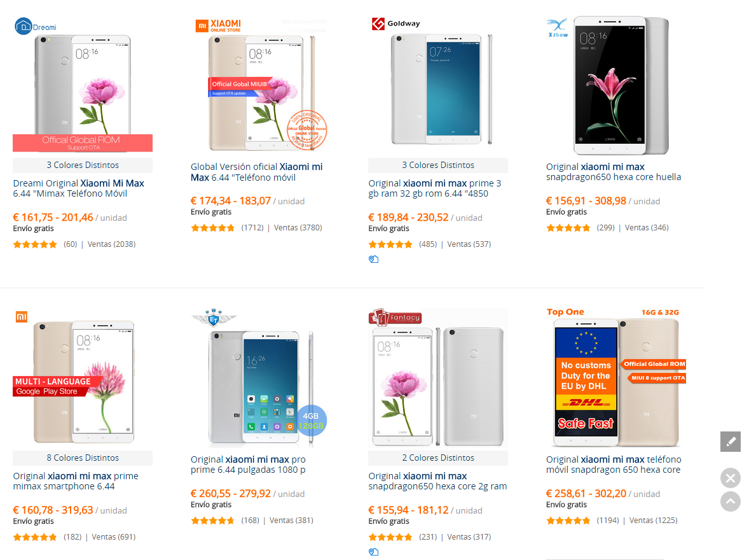This screenshot has width=756, height=560.
Task: Click the back-to-top arrow button
Action: [731, 501]
